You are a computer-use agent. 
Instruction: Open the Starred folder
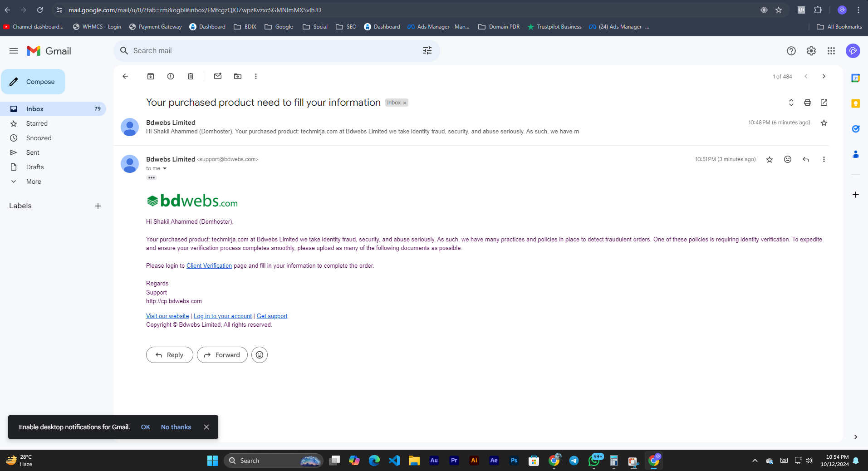53,123
